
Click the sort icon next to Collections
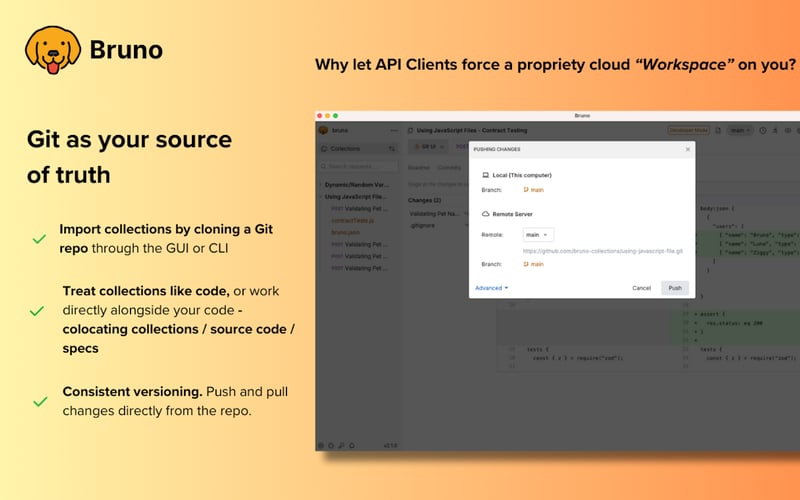392,148
